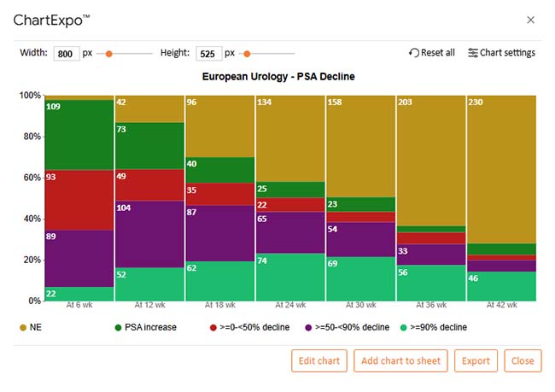
Task: Click the >=50-<90% decline purple dot
Action: (x=308, y=327)
